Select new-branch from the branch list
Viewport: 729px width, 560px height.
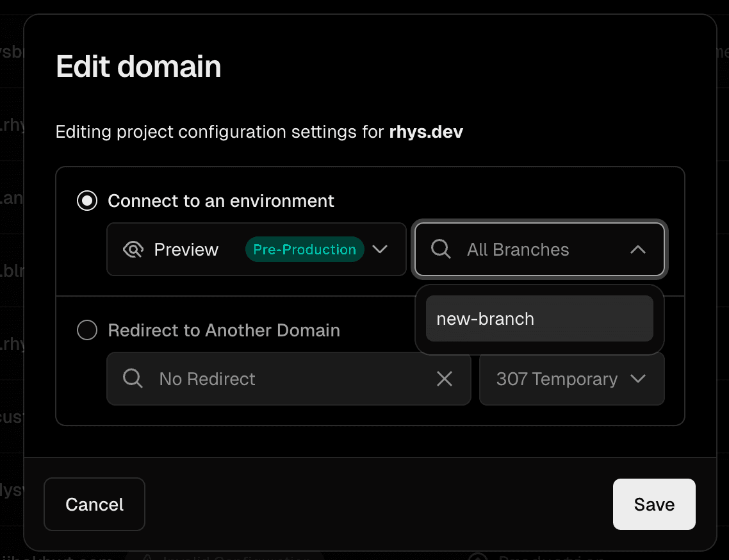[x=539, y=318]
